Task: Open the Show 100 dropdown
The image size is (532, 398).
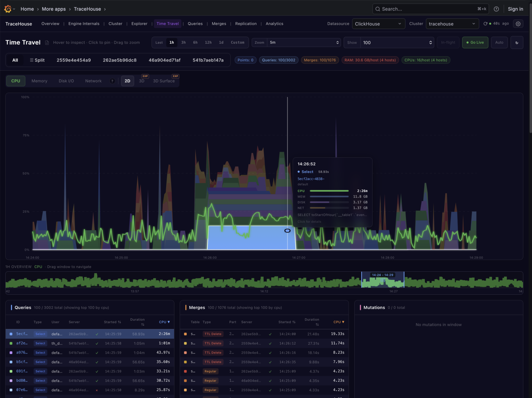Action: 397,43
